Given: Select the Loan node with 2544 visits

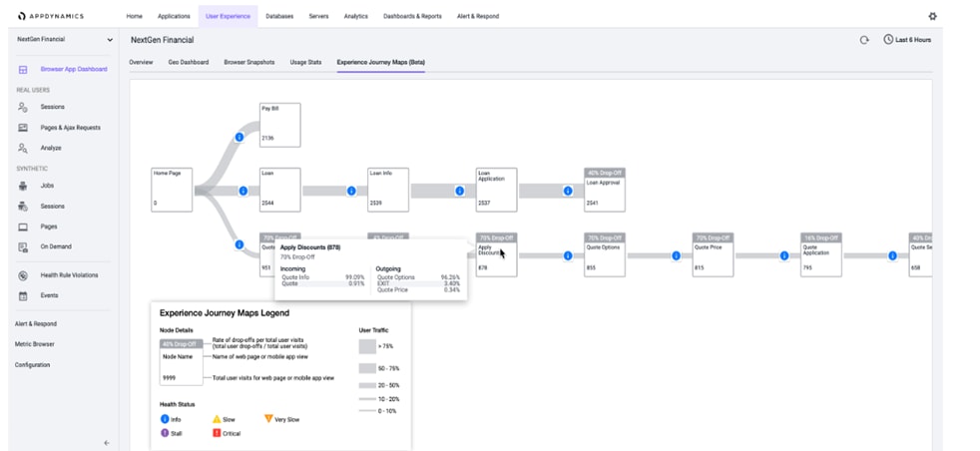Looking at the screenshot, I should pyautogui.click(x=280, y=190).
